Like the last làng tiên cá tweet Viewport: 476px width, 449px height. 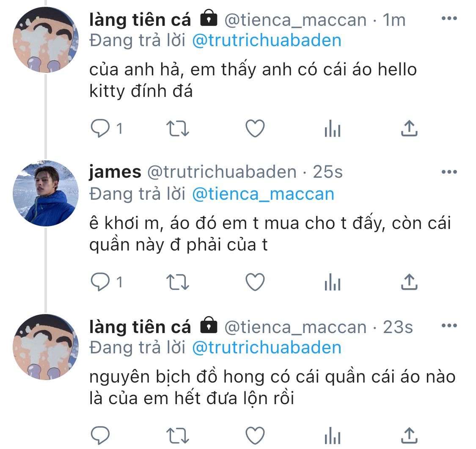click(x=255, y=435)
